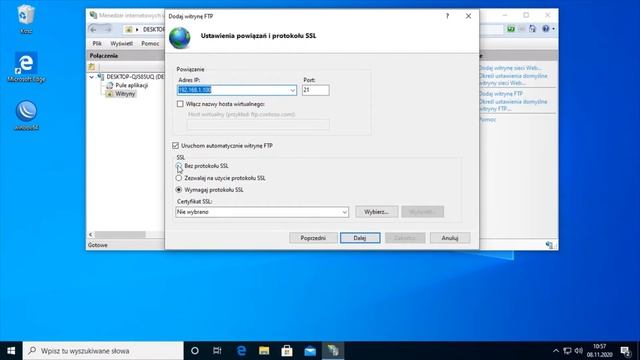The height and width of the screenshot is (360, 640).
Task: Open the notification center icon
Action: (x=625, y=351)
